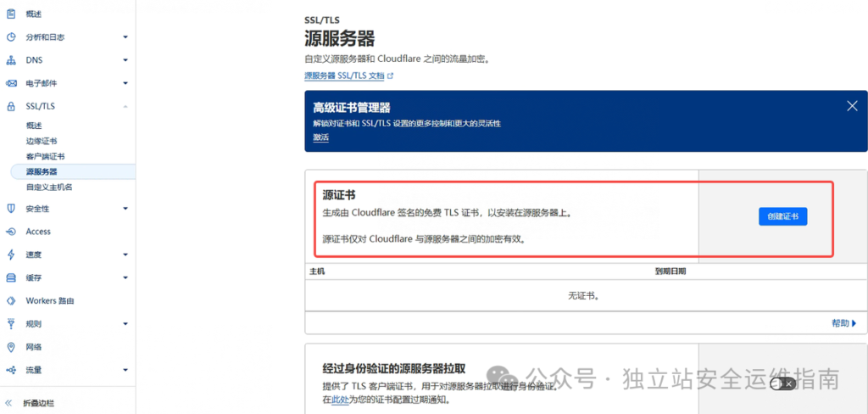This screenshot has height=414, width=868.
Task: Click the 流量 routing icon
Action: [10, 370]
